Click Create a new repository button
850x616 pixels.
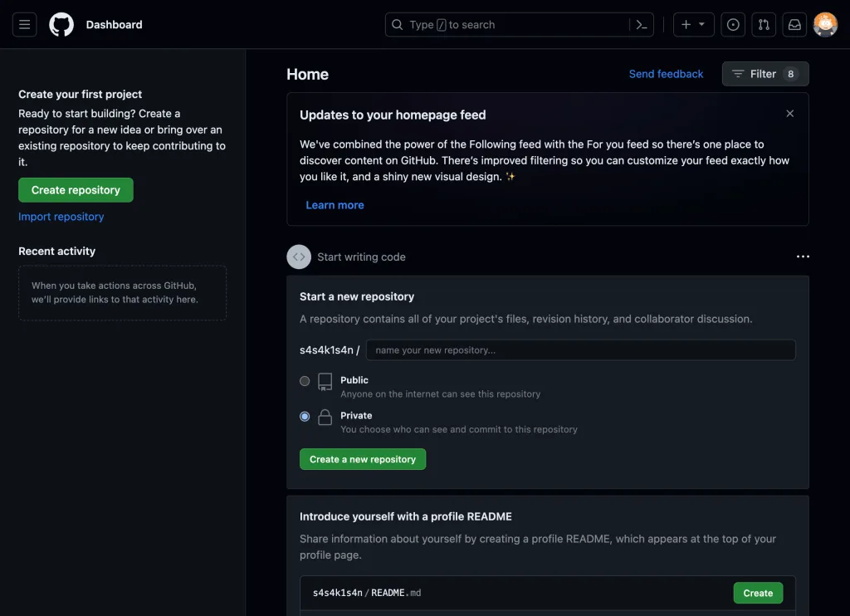click(x=363, y=459)
